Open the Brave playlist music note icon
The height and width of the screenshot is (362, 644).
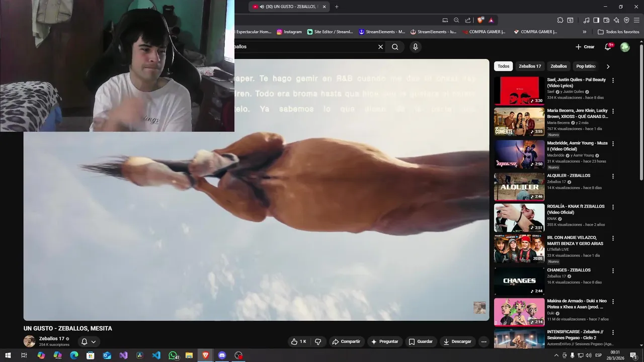coord(586,20)
